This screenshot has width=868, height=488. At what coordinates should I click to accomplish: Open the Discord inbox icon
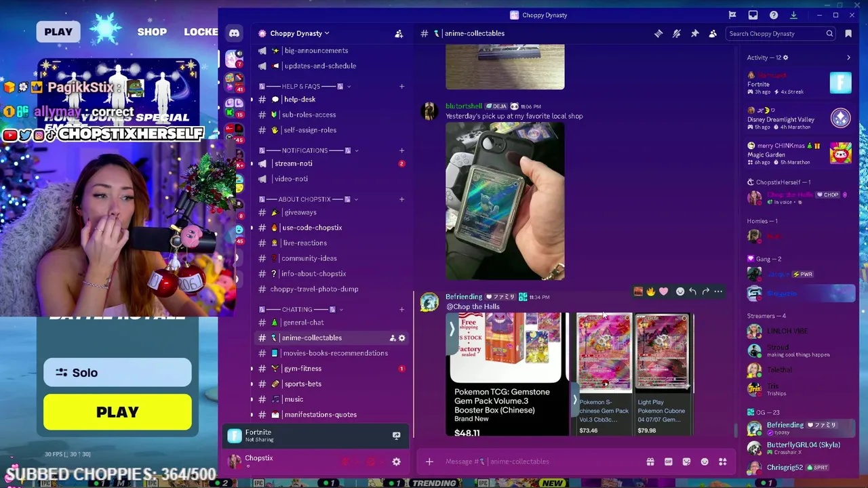(753, 15)
